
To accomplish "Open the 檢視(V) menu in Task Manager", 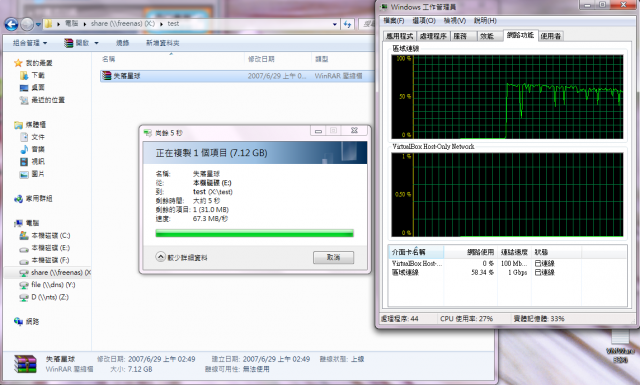I will click(x=455, y=20).
